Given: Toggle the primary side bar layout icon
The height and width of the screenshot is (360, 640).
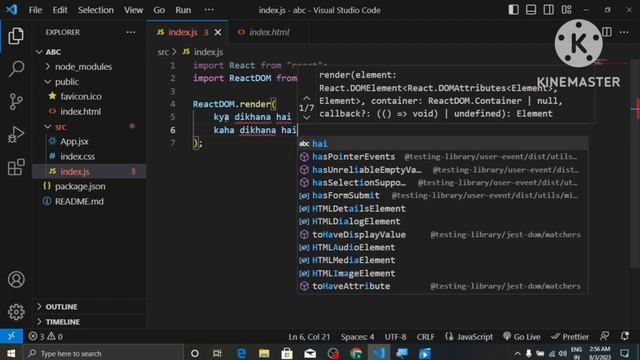Looking at the screenshot, I should click(513, 10).
